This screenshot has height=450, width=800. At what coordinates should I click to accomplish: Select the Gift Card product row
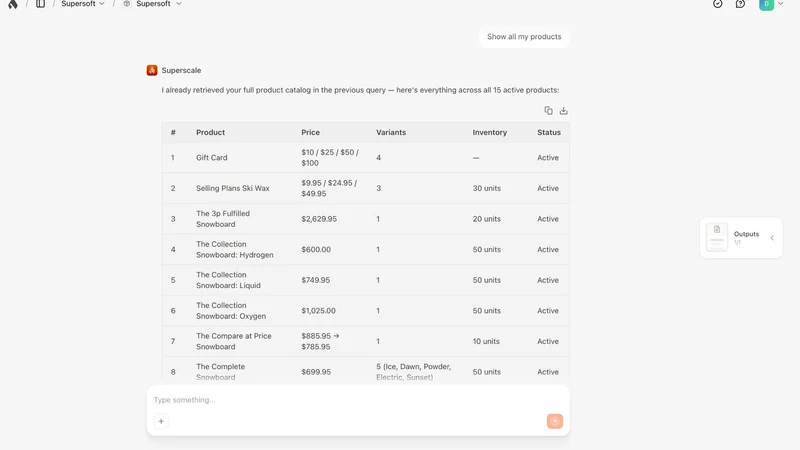click(x=365, y=158)
